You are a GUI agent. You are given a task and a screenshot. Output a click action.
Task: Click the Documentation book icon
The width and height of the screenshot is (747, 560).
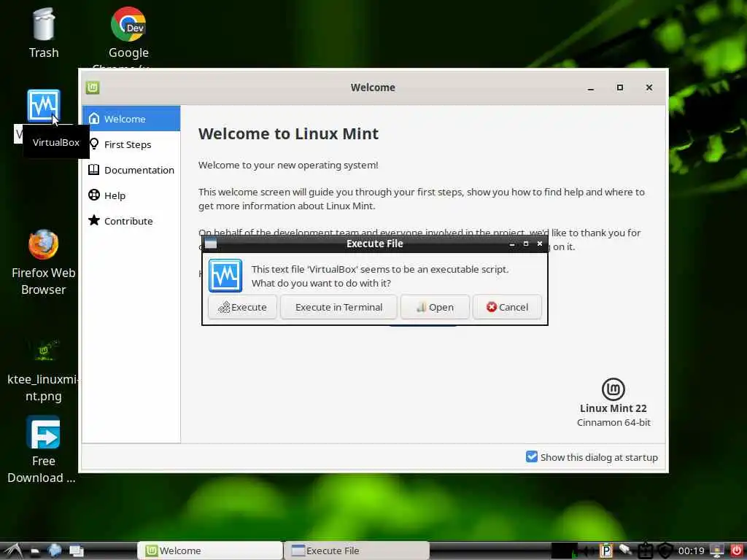(94, 169)
